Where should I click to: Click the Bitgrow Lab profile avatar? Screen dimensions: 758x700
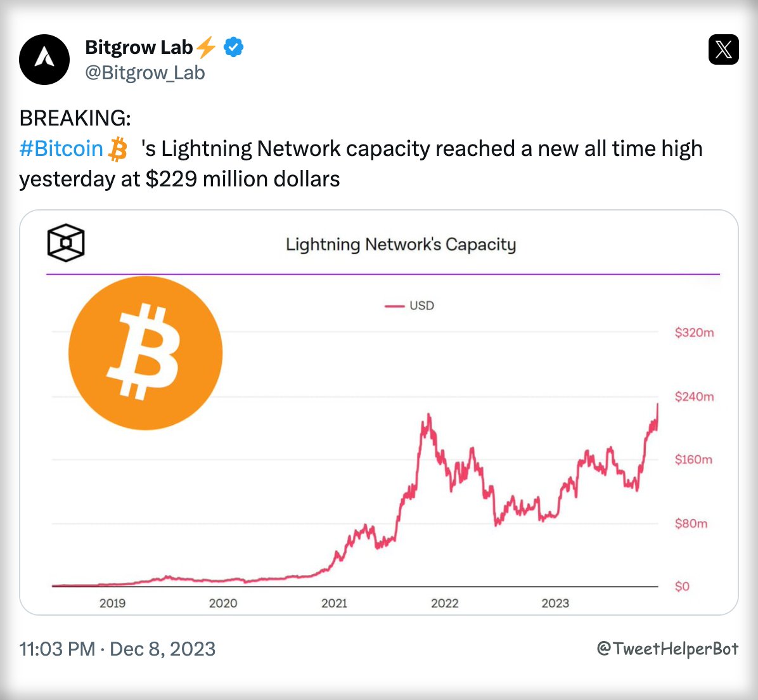click(44, 60)
